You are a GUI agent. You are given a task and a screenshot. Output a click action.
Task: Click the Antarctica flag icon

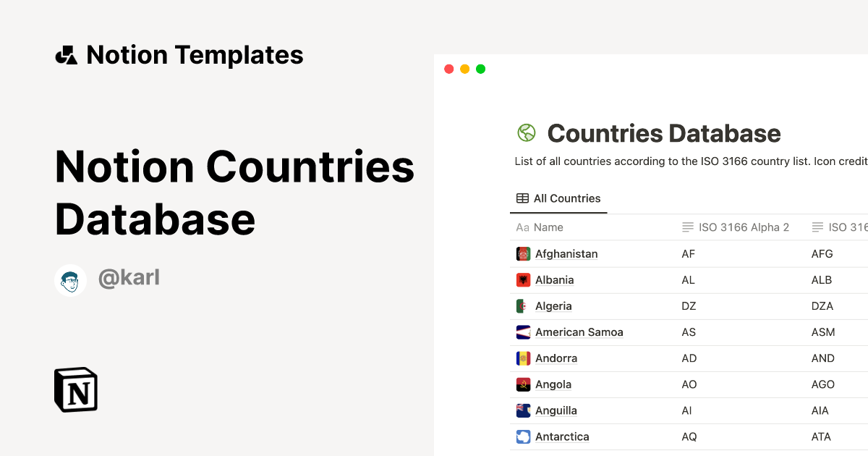[x=523, y=436]
